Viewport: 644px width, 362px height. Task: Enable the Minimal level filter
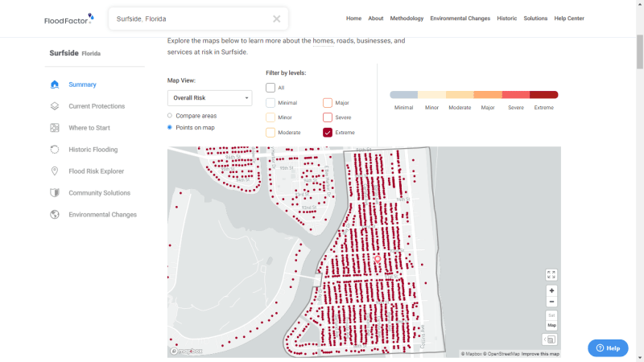pos(270,103)
